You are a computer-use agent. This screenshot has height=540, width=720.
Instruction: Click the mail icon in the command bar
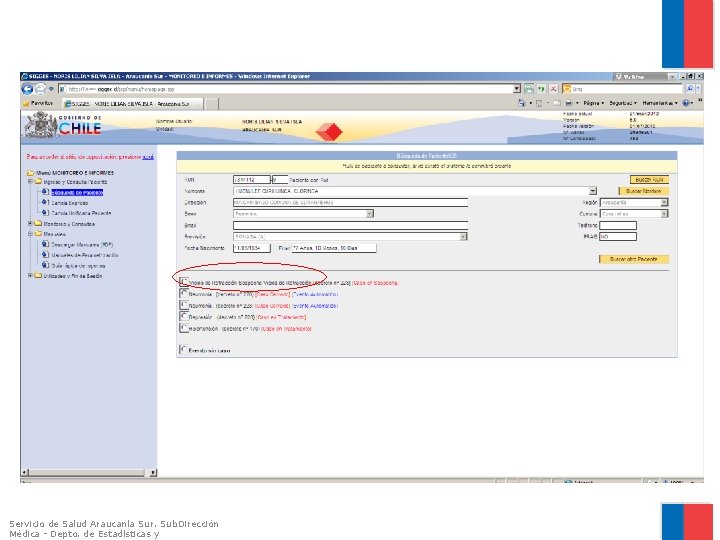[x=557, y=103]
